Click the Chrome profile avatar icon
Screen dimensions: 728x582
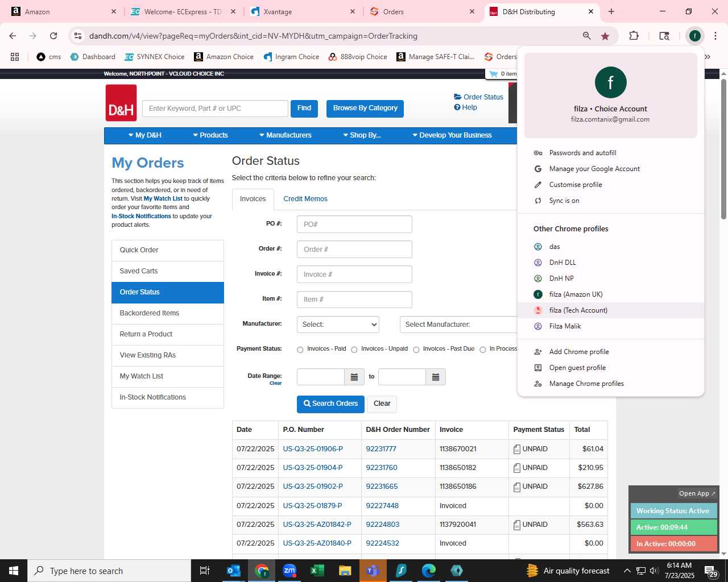[694, 36]
